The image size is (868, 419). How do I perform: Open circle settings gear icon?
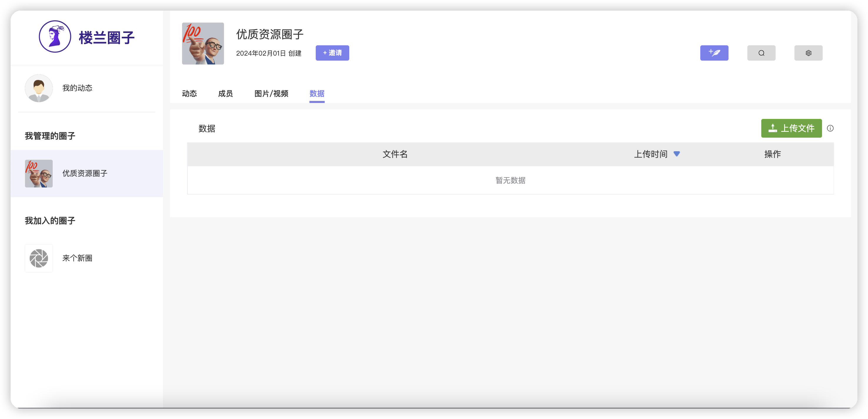[x=808, y=53]
